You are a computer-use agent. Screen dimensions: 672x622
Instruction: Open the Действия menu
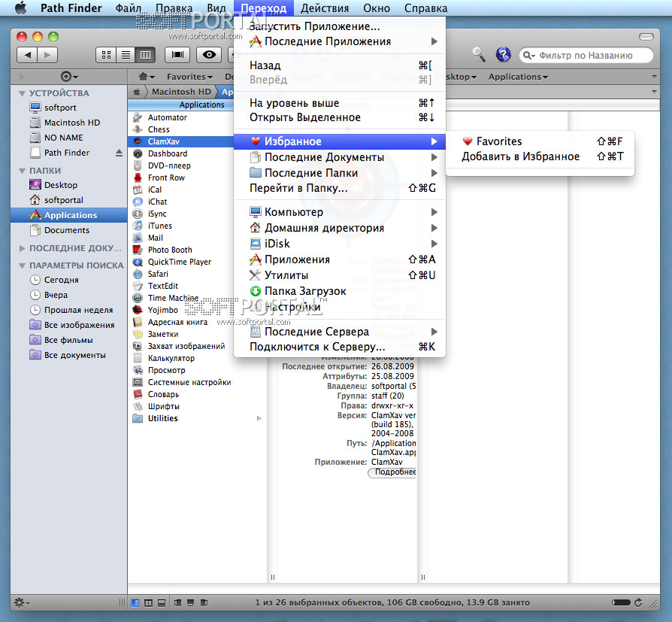coord(325,8)
